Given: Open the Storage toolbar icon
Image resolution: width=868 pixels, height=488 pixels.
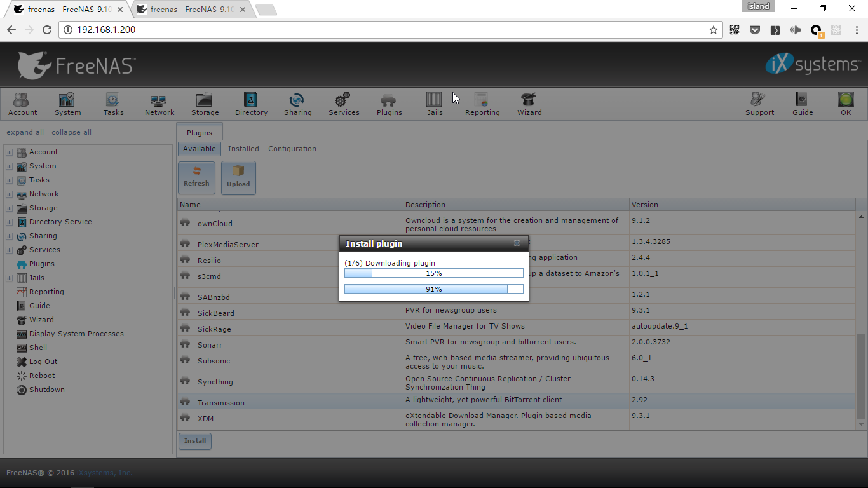Looking at the screenshot, I should pyautogui.click(x=205, y=104).
